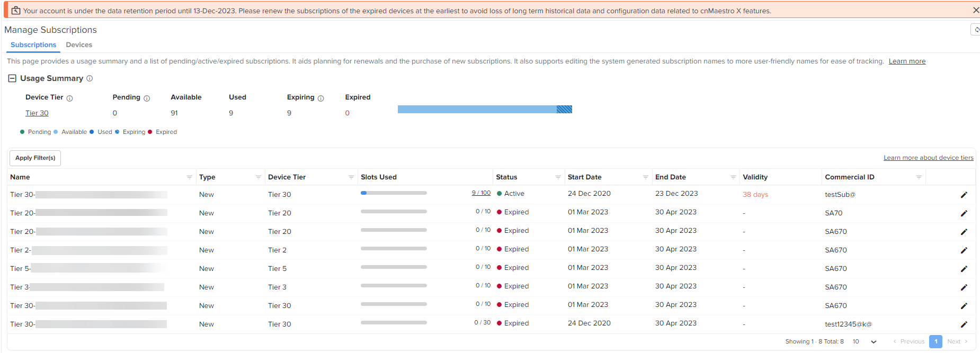The image size is (980, 353).
Task: Click the edit pencil for the Active Tier 30 subscription
Action: (x=964, y=195)
